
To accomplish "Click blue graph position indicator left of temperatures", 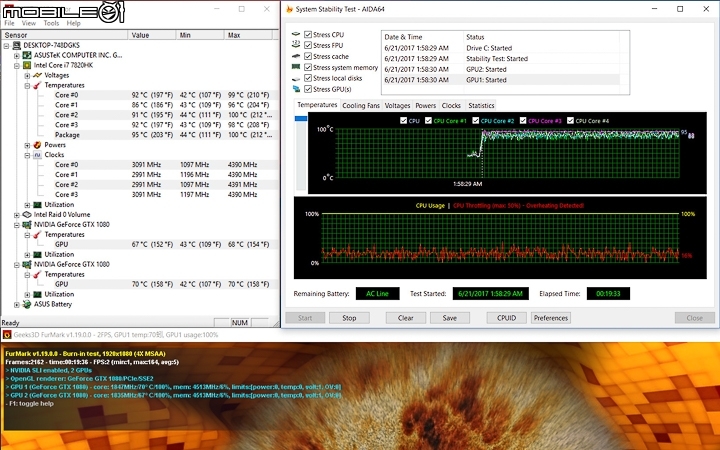I will (x=301, y=118).
